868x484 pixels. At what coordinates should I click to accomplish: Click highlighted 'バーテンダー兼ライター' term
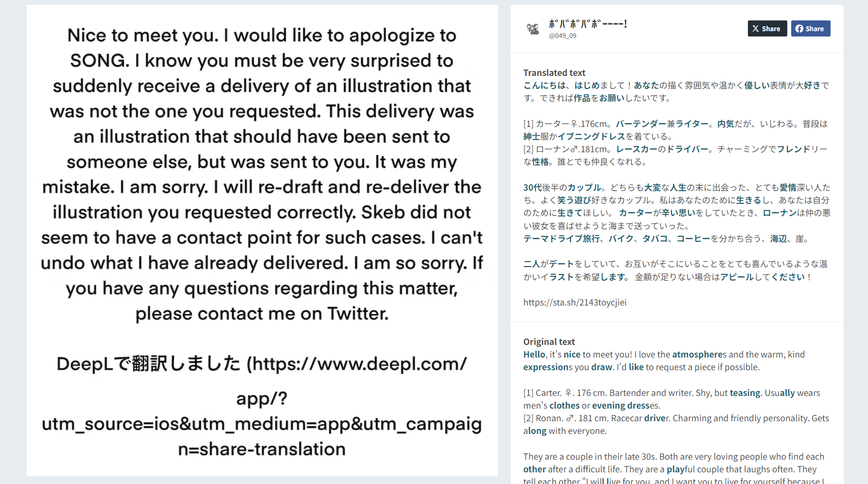[662, 124]
